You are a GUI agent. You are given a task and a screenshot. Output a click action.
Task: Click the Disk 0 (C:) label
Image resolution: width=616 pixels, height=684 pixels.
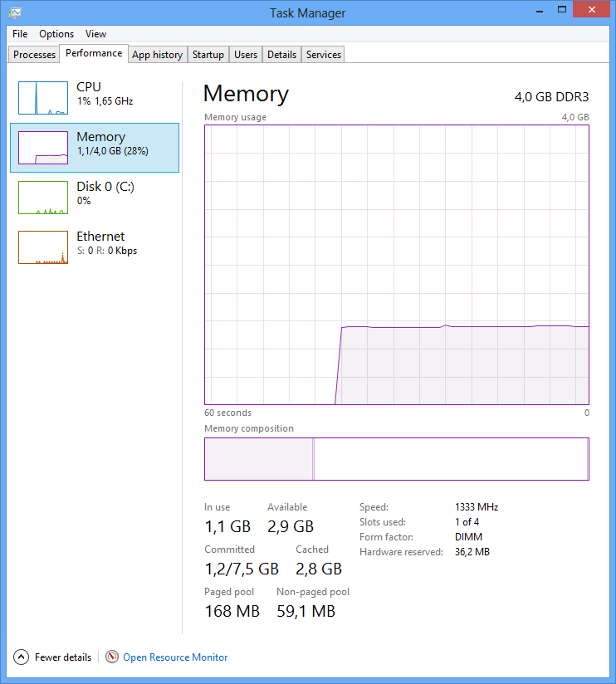coord(105,187)
